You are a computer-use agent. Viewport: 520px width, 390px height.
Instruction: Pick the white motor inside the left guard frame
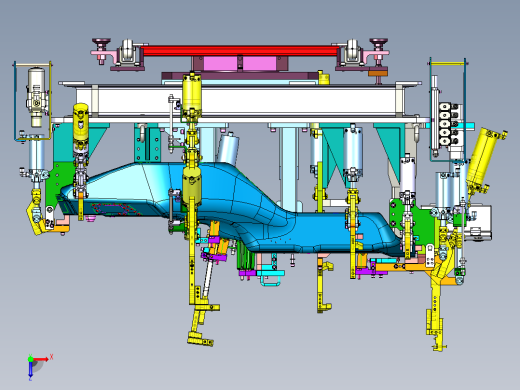(37, 97)
